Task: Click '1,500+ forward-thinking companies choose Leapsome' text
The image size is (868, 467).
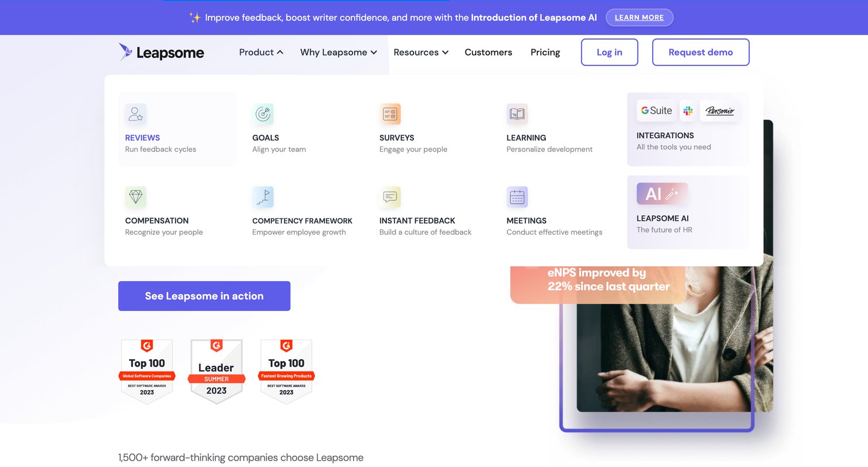Action: click(241, 458)
